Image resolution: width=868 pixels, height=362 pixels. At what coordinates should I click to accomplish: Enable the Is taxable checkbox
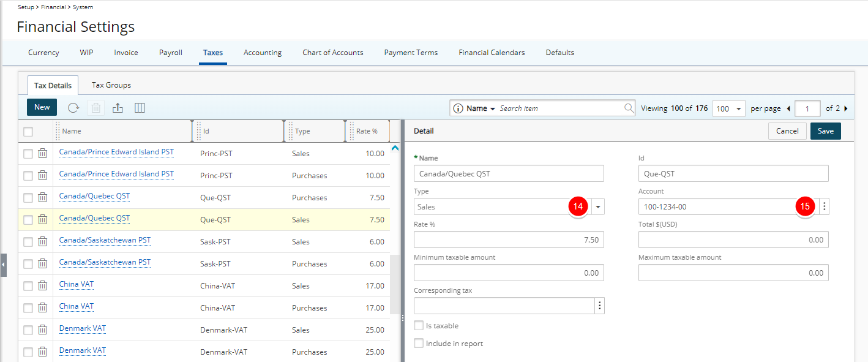[419, 326]
